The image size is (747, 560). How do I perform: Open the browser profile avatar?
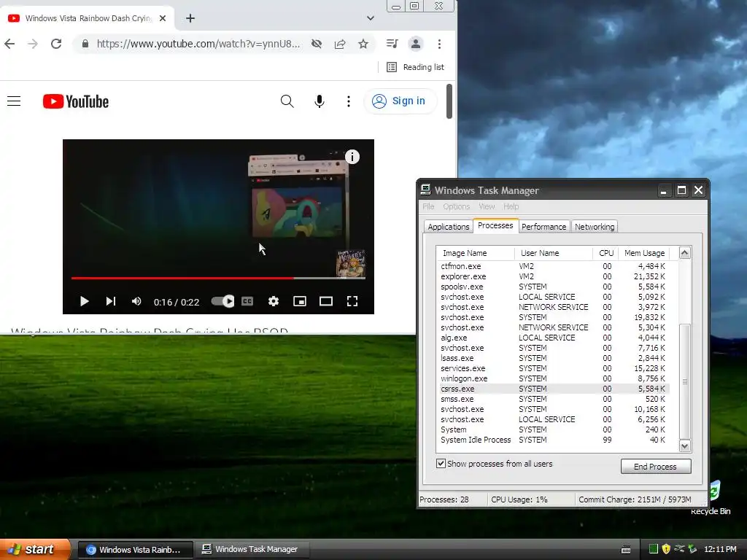pos(415,44)
